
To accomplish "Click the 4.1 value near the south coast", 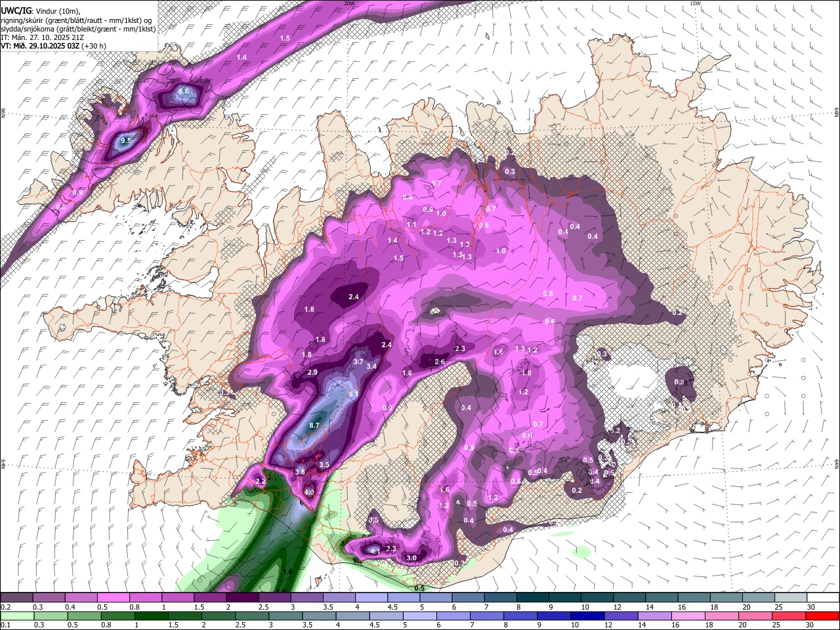I will pyautogui.click(x=375, y=551).
